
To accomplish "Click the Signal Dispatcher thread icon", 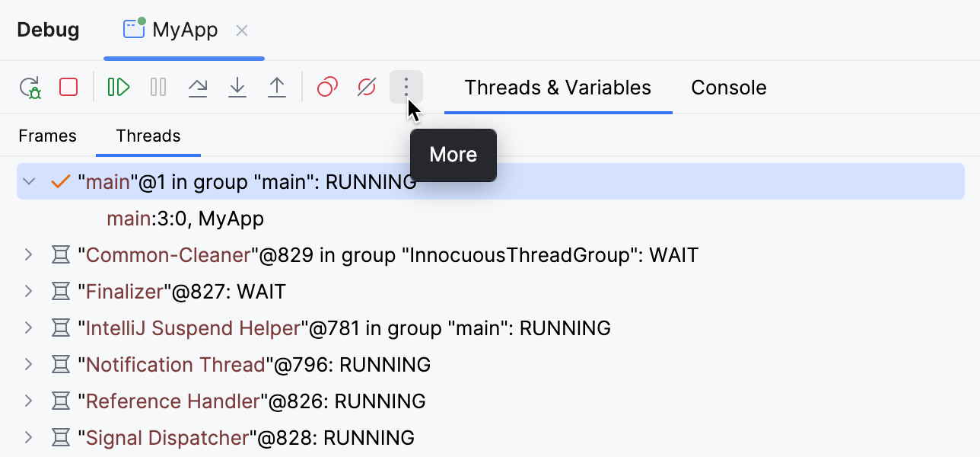I will click(60, 437).
